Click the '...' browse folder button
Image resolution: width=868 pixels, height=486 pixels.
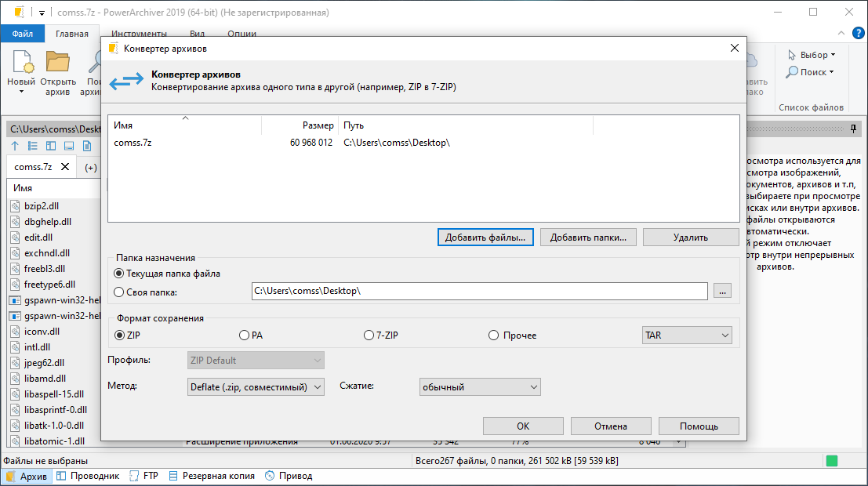(x=722, y=291)
